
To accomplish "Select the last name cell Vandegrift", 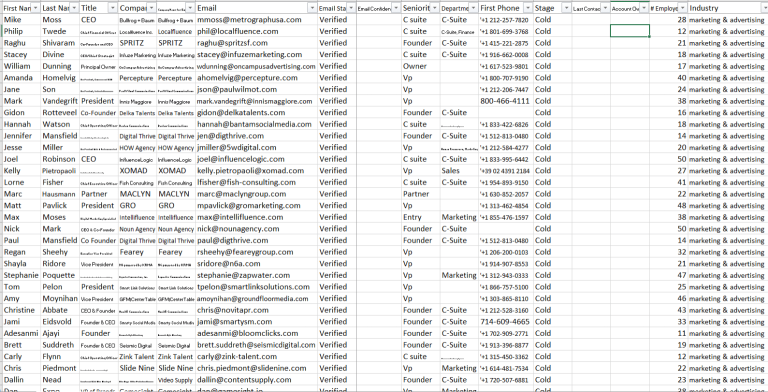I will click(60, 101).
